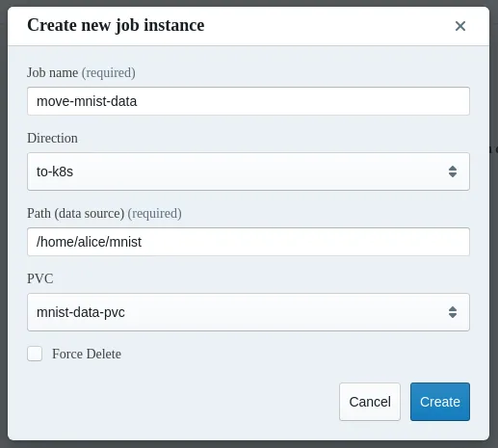Click the Path (data source) label
The width and height of the screenshot is (498, 448).
pyautogui.click(x=104, y=213)
